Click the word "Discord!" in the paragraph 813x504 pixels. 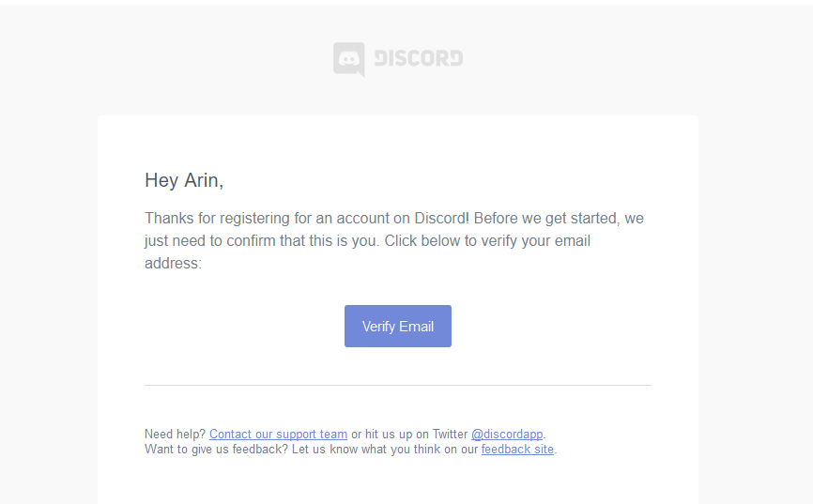click(441, 219)
